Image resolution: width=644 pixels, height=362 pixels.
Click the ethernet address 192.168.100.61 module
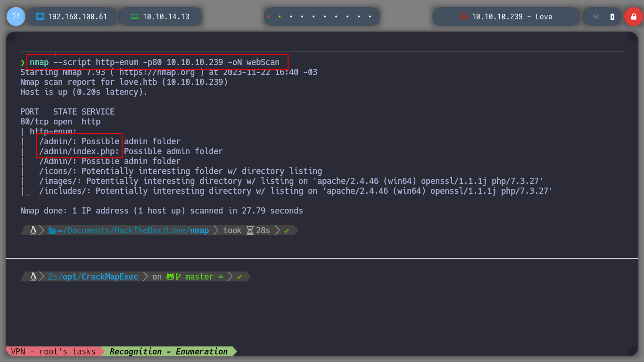[x=72, y=16]
